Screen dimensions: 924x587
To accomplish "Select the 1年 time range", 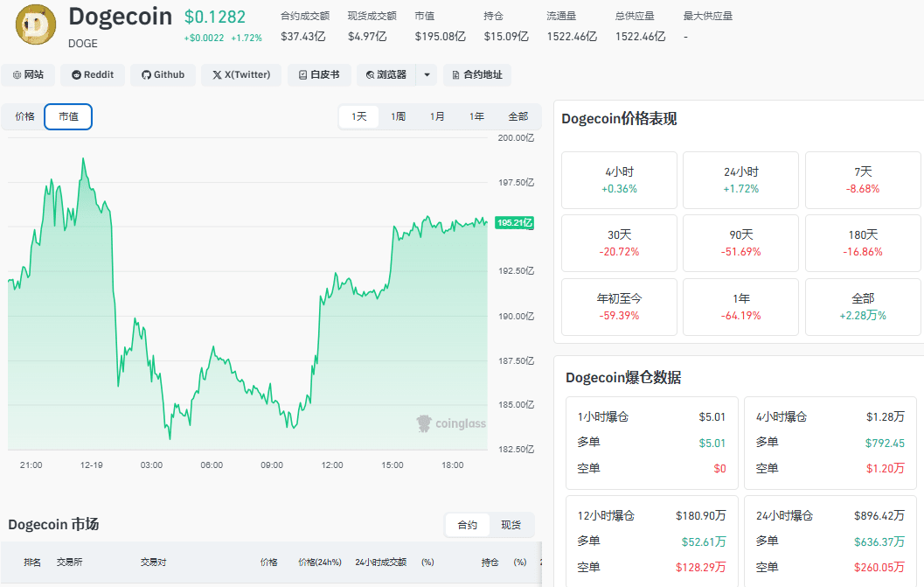I will [476, 117].
